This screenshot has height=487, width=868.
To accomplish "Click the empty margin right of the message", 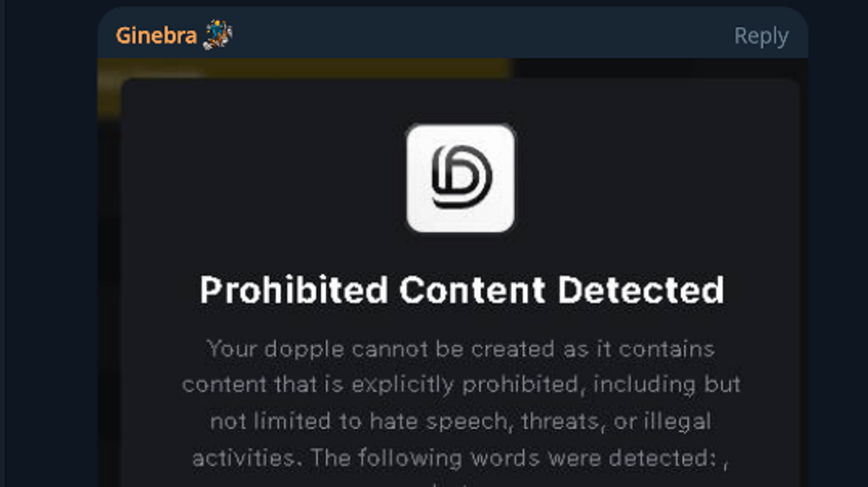I will pyautogui.click(x=838, y=243).
